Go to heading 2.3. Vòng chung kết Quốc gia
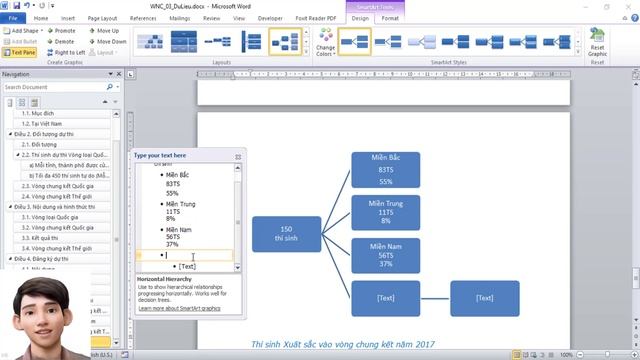This screenshot has height=360, width=640. tap(61, 186)
